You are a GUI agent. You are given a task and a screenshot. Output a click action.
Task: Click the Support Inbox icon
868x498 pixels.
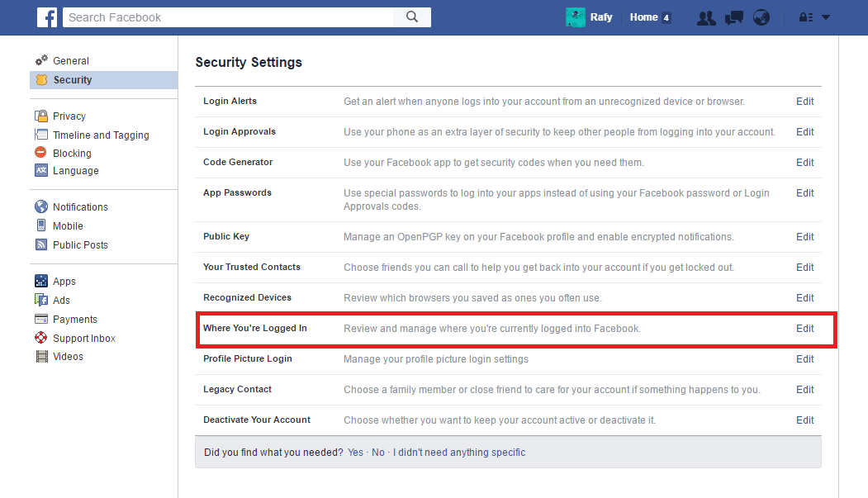pyautogui.click(x=40, y=338)
